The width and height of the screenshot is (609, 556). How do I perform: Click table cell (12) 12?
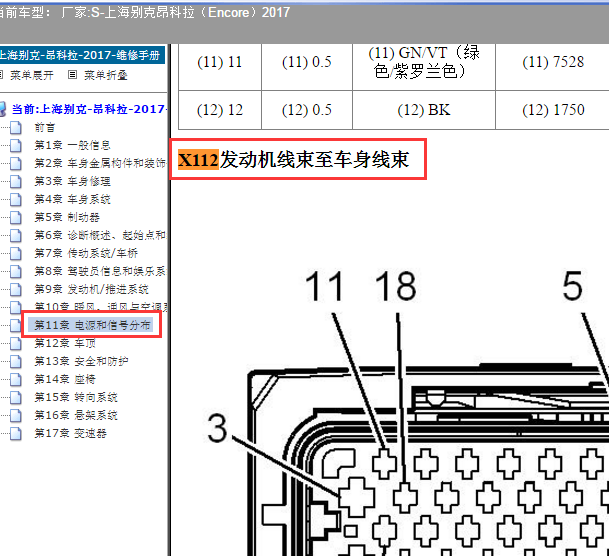click(219, 110)
